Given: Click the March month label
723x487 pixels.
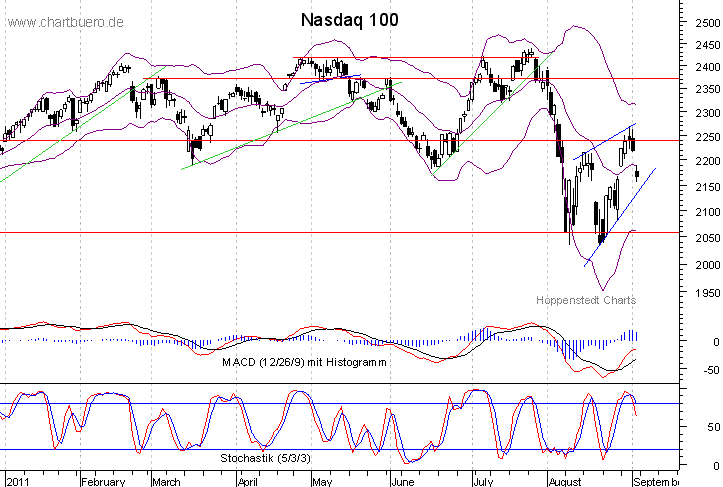Looking at the screenshot, I should 166,482.
